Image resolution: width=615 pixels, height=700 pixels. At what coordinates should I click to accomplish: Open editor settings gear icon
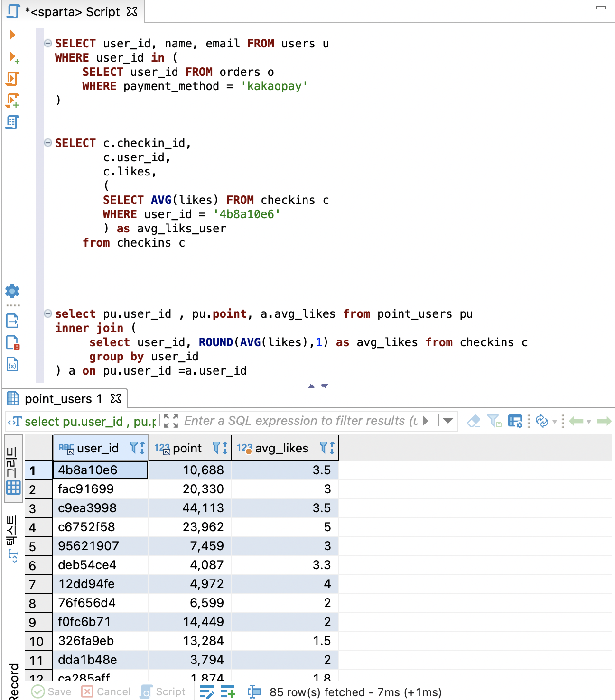(x=12, y=291)
